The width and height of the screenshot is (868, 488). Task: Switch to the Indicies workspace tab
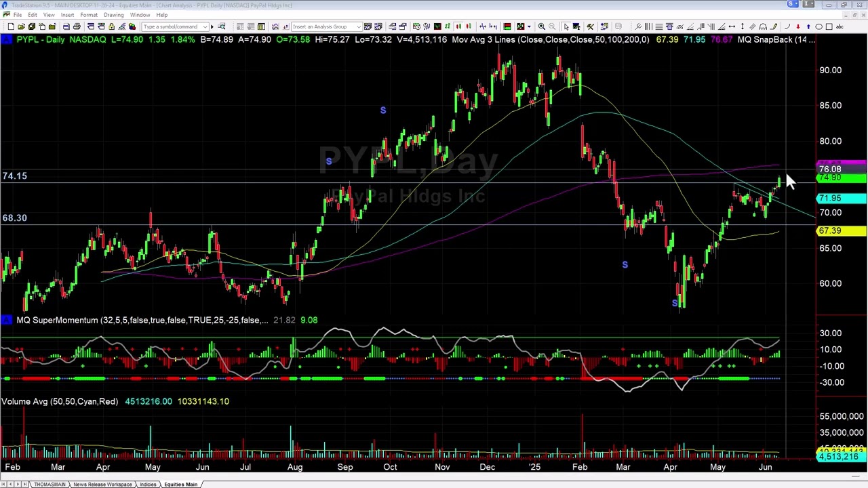(x=148, y=484)
